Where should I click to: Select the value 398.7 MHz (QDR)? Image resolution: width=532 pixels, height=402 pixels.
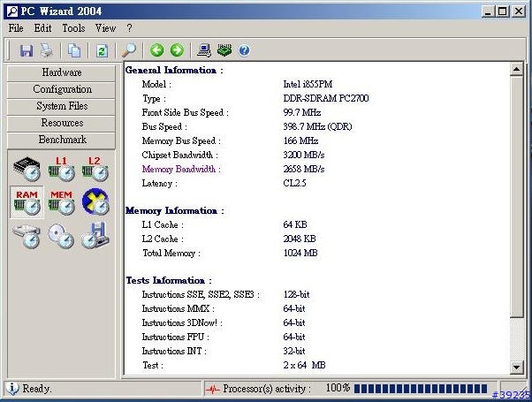coord(317,126)
